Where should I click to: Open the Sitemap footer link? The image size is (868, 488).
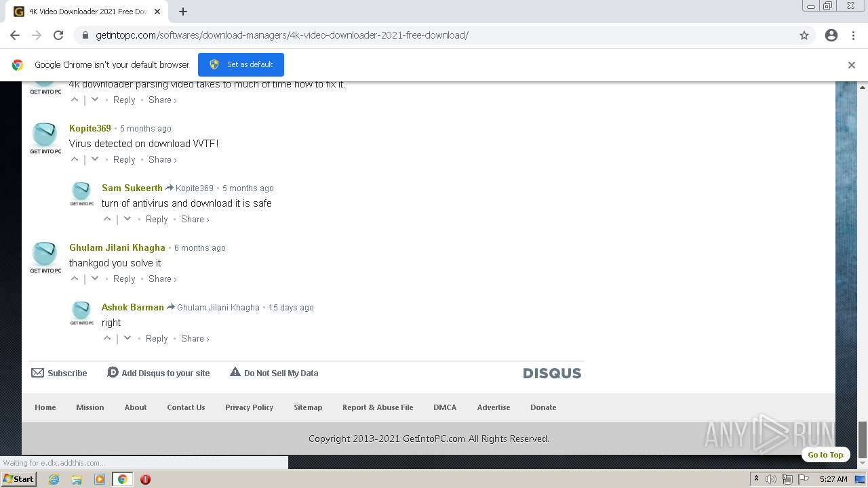308,407
